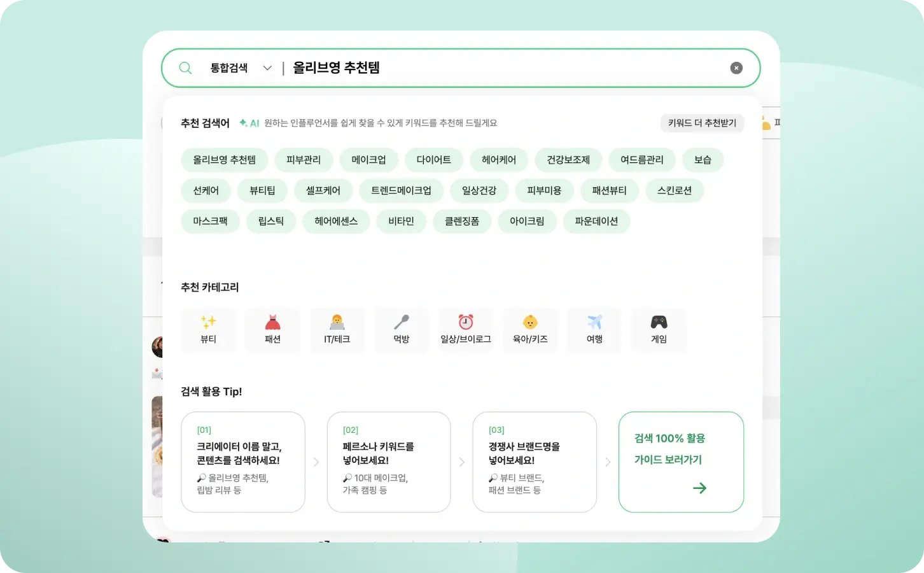Select the 스킨로션 keyword chip
Viewport: 924px width, 573px height.
coord(675,190)
